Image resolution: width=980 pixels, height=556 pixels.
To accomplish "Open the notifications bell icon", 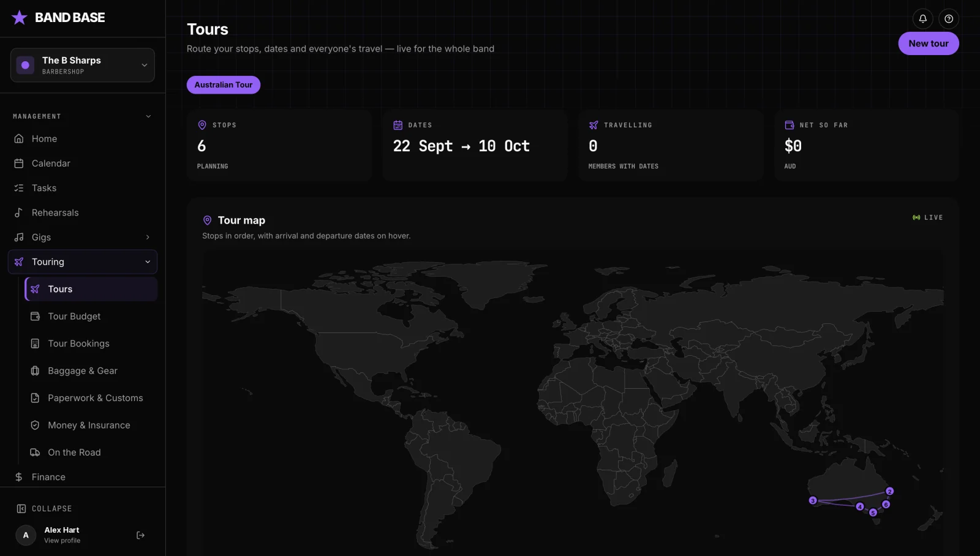I will (x=922, y=18).
